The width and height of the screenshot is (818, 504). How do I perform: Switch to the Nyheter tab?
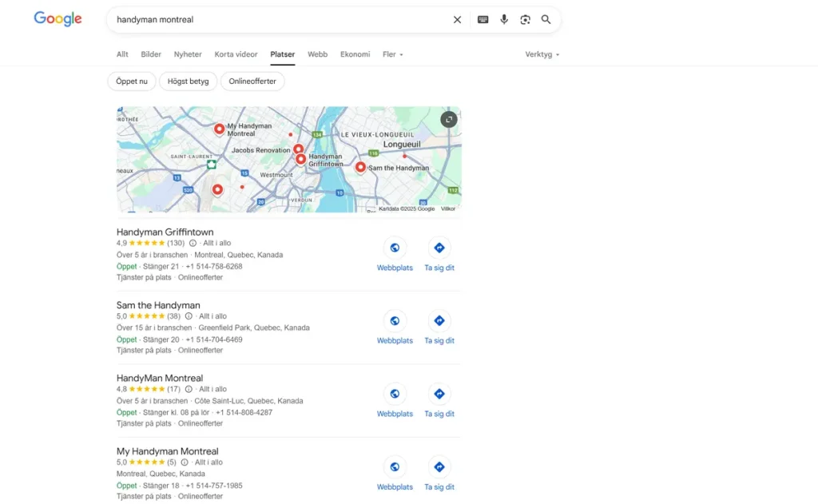click(188, 54)
